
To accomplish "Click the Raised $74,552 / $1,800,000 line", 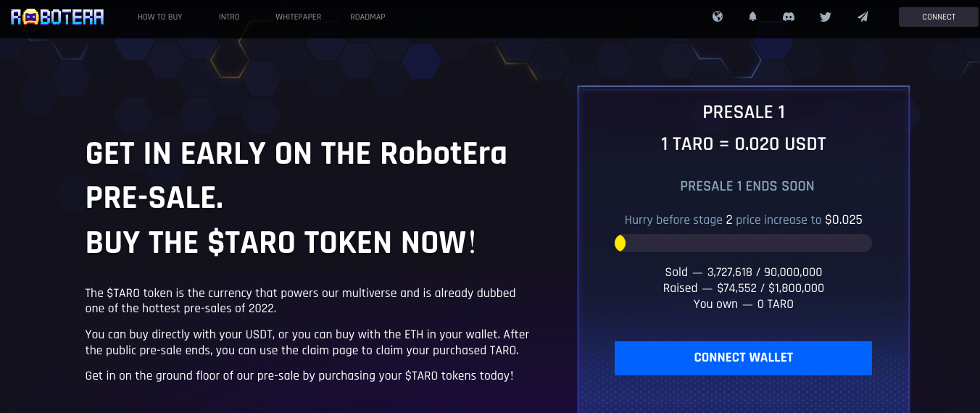I will click(x=744, y=288).
